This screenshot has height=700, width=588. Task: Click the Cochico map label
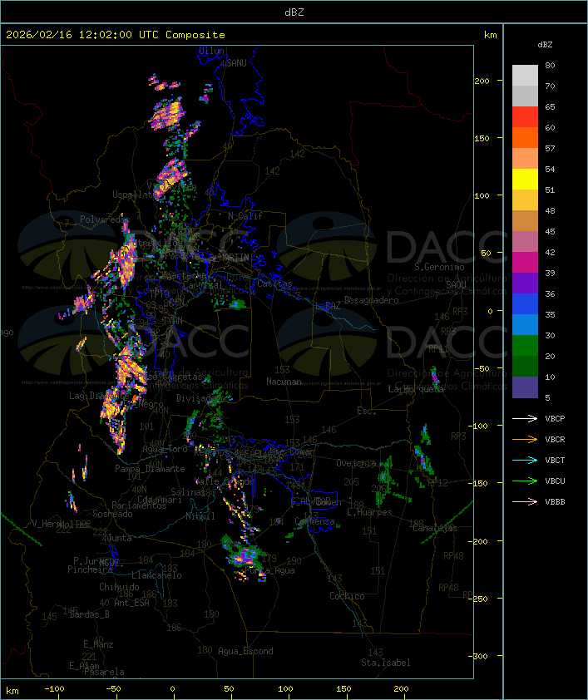pos(347,596)
